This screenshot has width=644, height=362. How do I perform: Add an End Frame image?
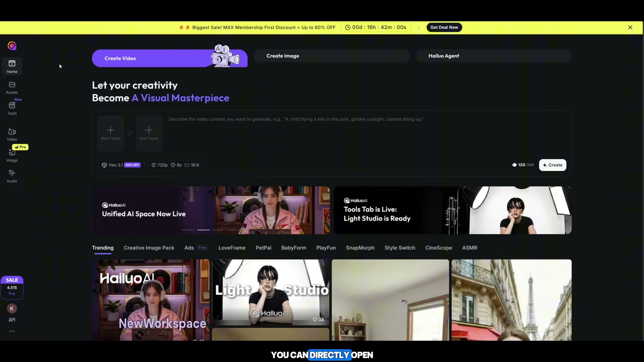(x=149, y=133)
